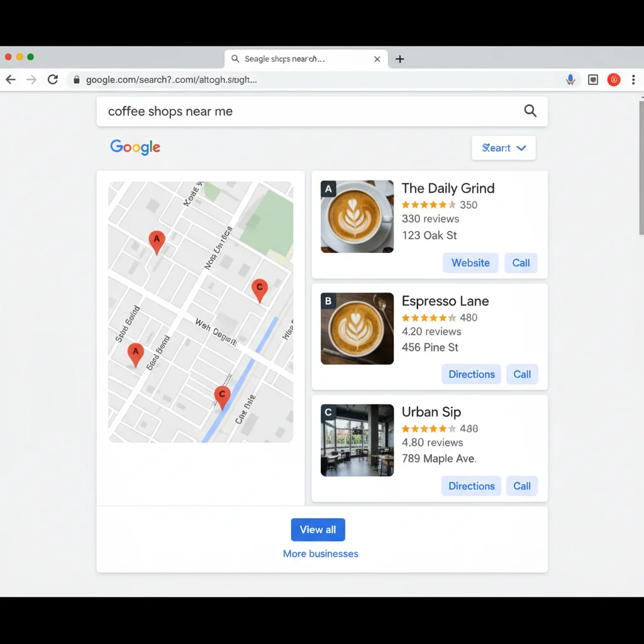Image resolution: width=644 pixels, height=644 pixels.
Task: Click the 4.80 reviews text
Action: 433,442
